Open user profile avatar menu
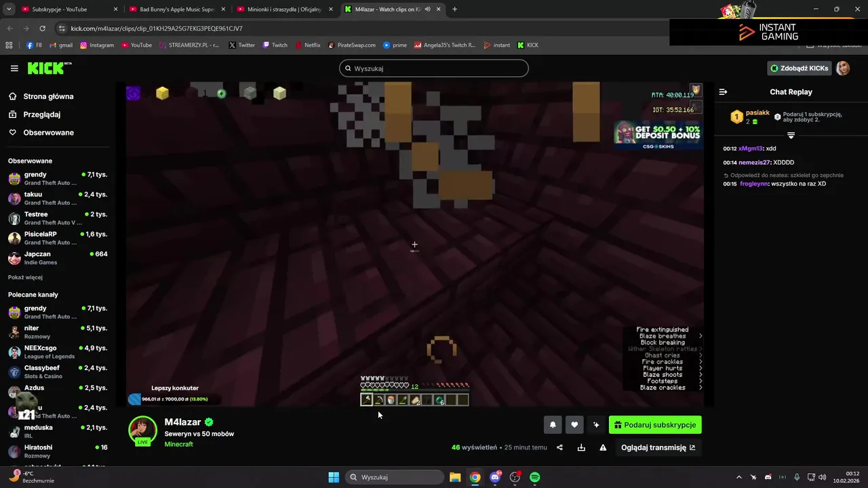 [843, 68]
